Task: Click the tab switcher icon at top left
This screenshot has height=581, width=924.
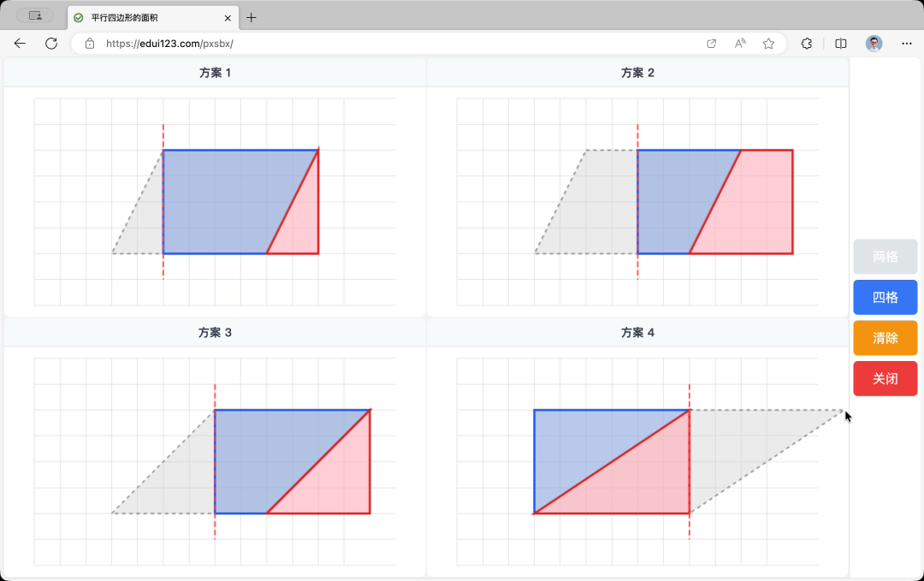Action: pos(34,15)
